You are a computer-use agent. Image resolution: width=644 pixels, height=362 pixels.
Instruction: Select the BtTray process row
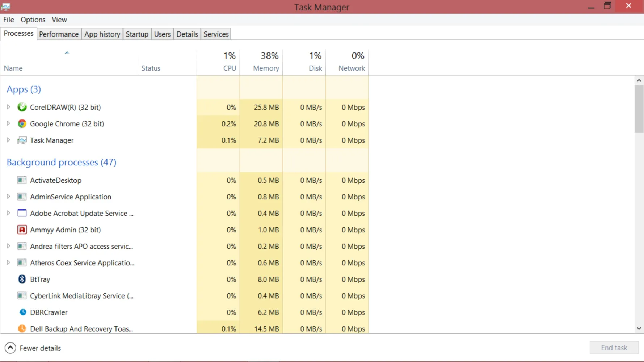[x=184, y=279]
